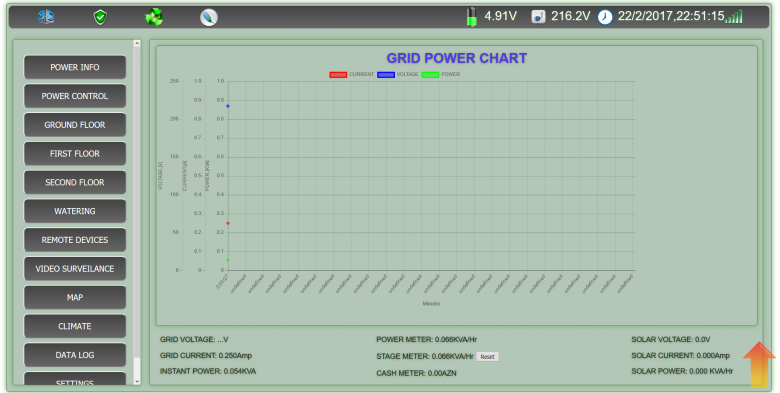Click CASH METER: 0.00AZN text
Screen dimensions: 780x393
(416, 373)
